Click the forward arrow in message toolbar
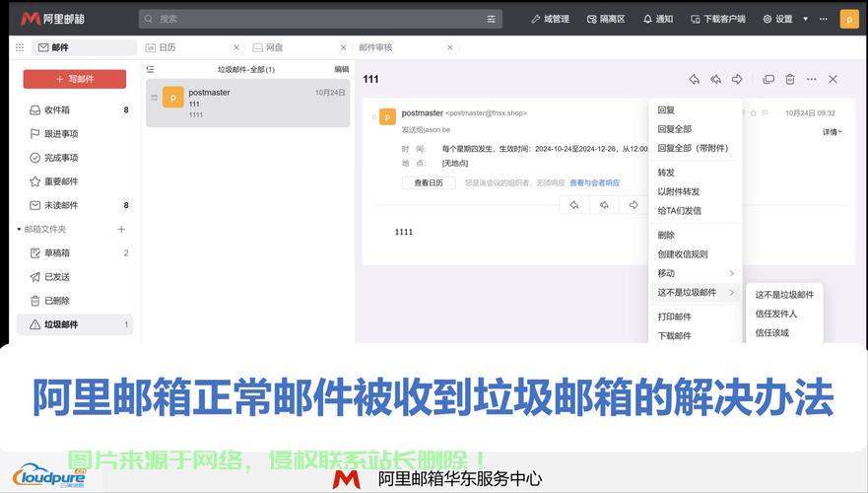 coord(737,79)
